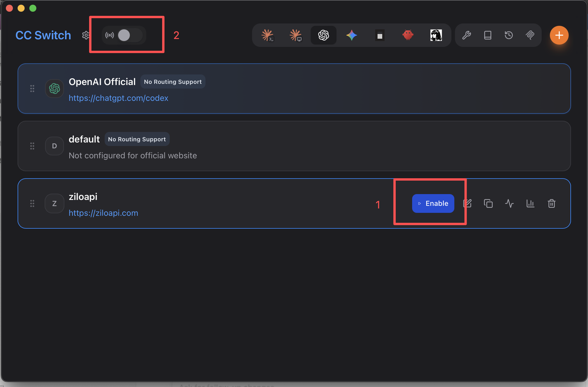Click the paperclip attachments icon
This screenshot has width=588, height=387.
[530, 35]
